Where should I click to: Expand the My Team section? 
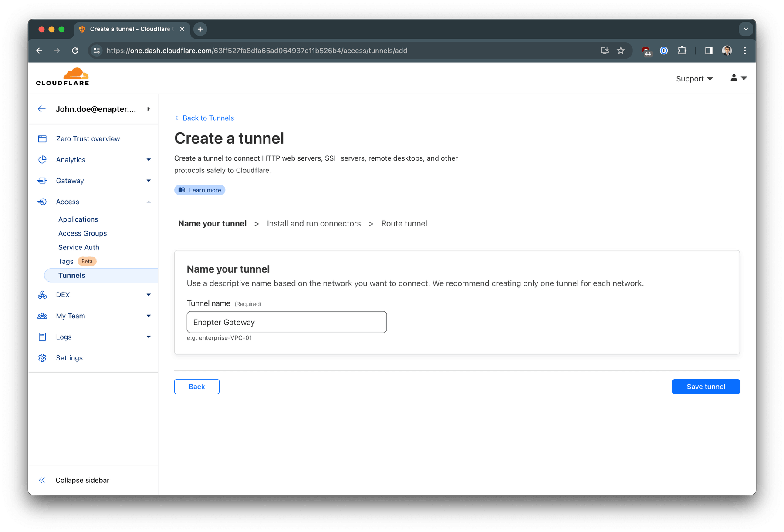point(149,316)
